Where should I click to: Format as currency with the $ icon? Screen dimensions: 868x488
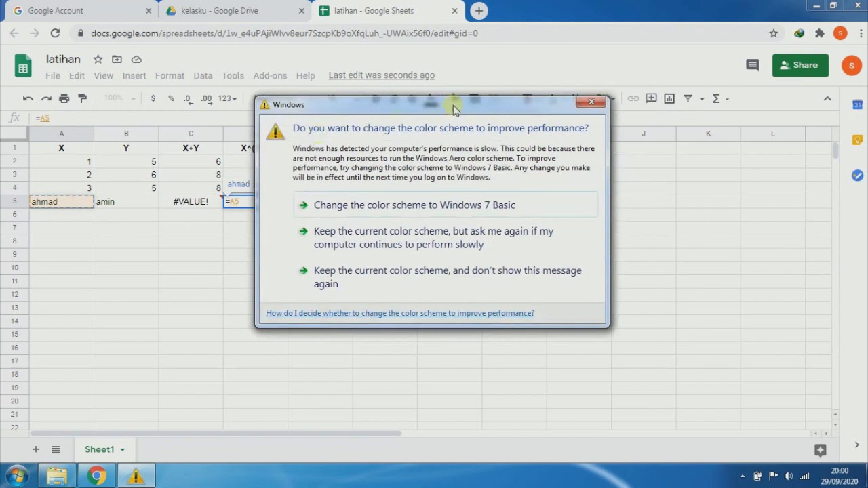point(153,98)
